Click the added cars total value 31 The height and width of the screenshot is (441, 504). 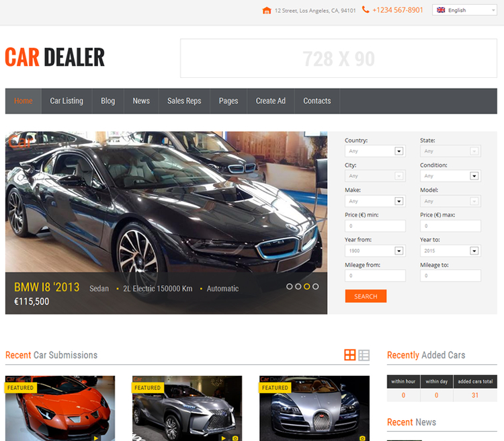[475, 395]
